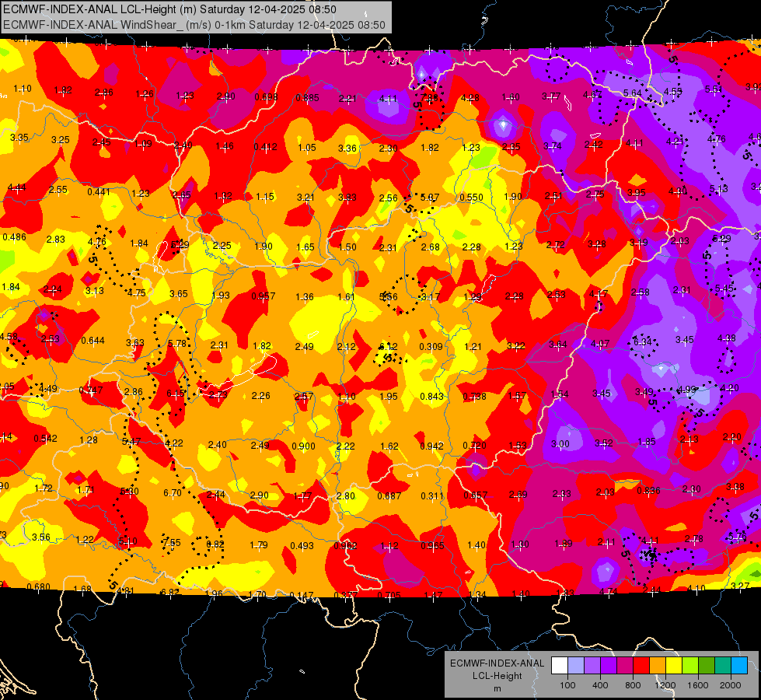Click wind shear value 6.15
761x700 pixels.
(176, 394)
